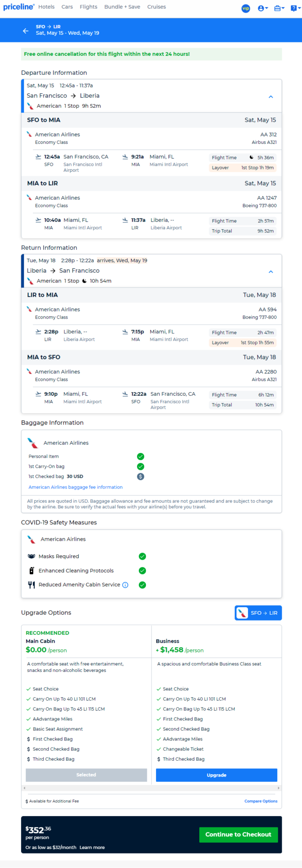The width and height of the screenshot is (302, 868).
Task: Click the Upgrade button for Business
Action: coord(216,775)
